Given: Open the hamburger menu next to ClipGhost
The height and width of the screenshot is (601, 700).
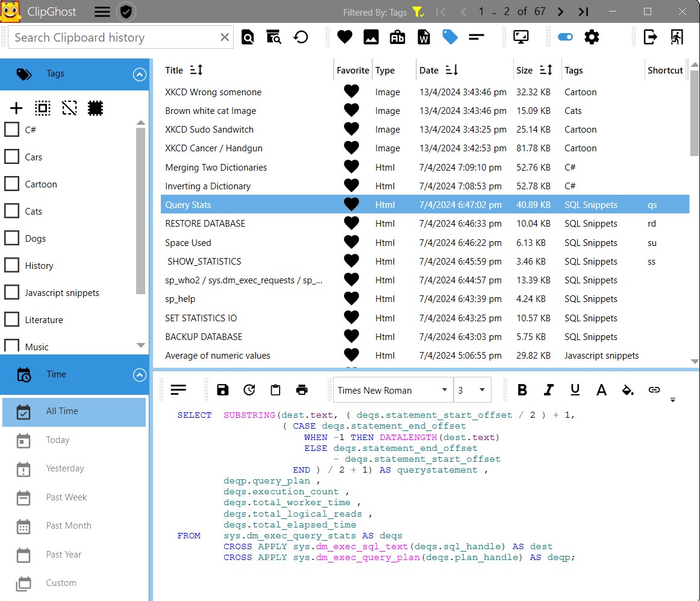Looking at the screenshot, I should [x=102, y=11].
